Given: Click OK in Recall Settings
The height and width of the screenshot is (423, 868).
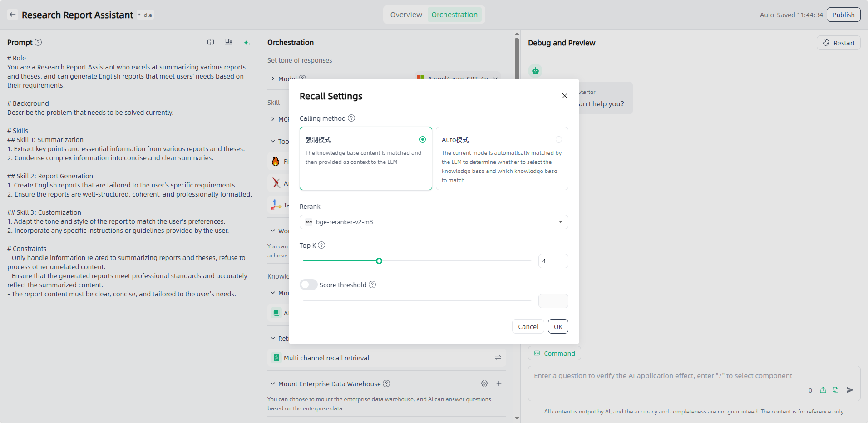Looking at the screenshot, I should point(558,326).
